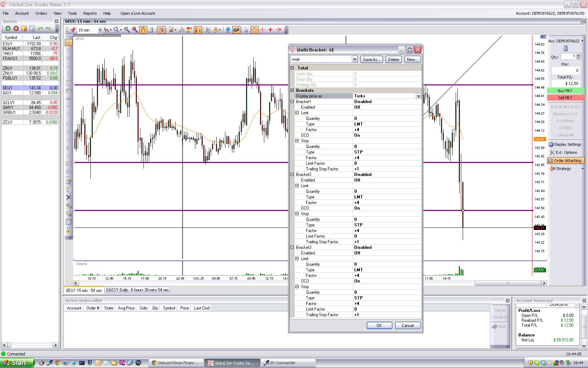Screen dimensions: 588x368
Task: Click the zoom in magnifier on chart toolbar
Action: (x=127, y=30)
